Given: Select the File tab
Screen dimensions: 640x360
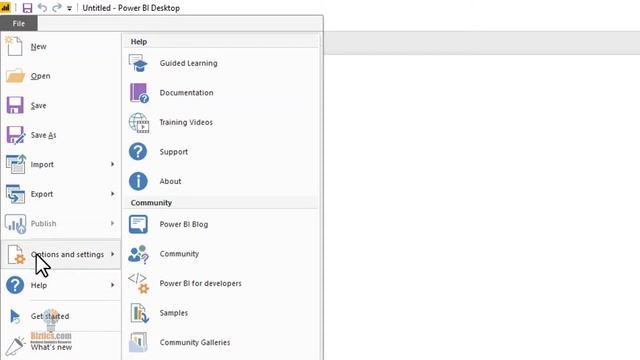Looking at the screenshot, I should coord(19,24).
